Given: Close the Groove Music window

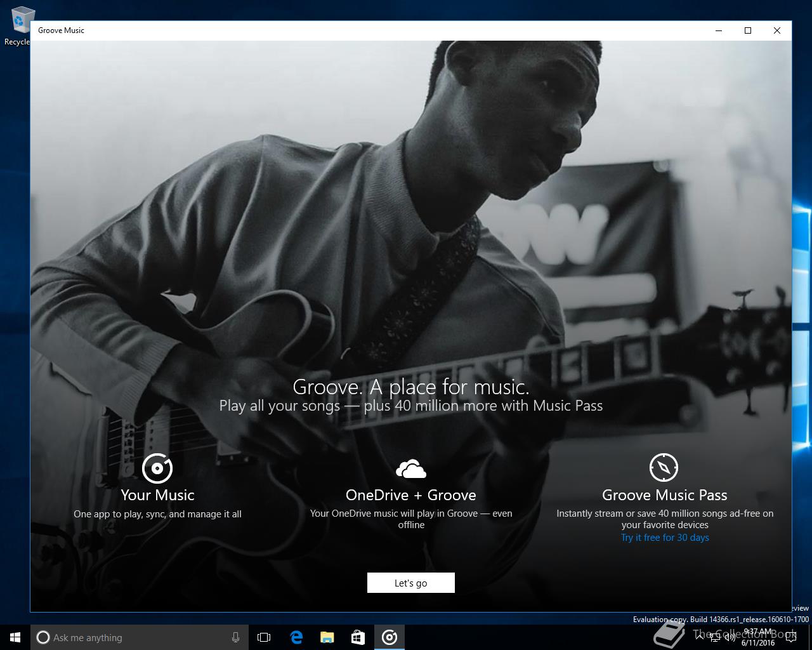Looking at the screenshot, I should click(777, 30).
